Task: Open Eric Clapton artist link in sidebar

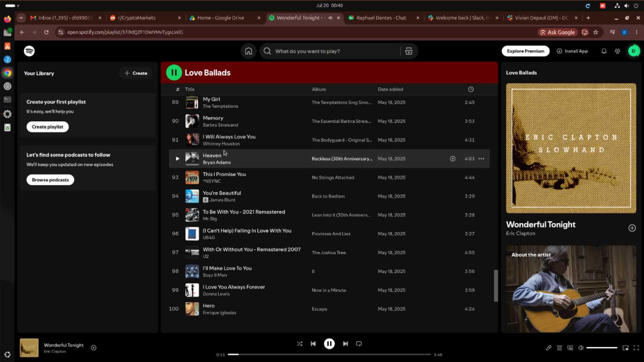Action: coord(520,234)
